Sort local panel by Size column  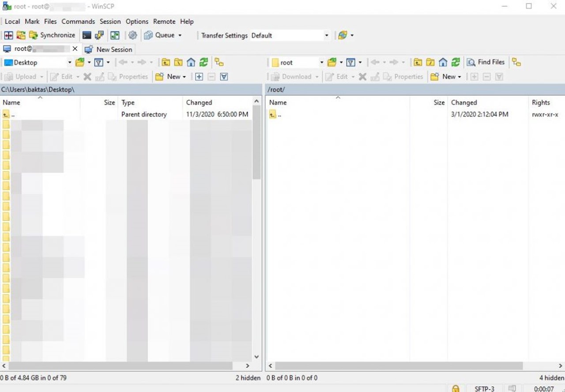[x=99, y=102]
